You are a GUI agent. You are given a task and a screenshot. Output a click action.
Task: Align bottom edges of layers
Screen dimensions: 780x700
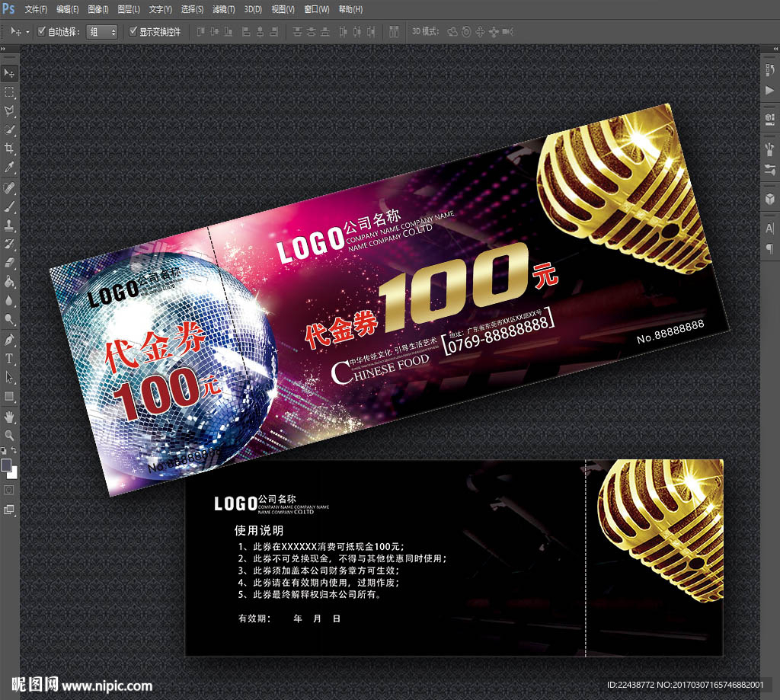pyautogui.click(x=229, y=32)
